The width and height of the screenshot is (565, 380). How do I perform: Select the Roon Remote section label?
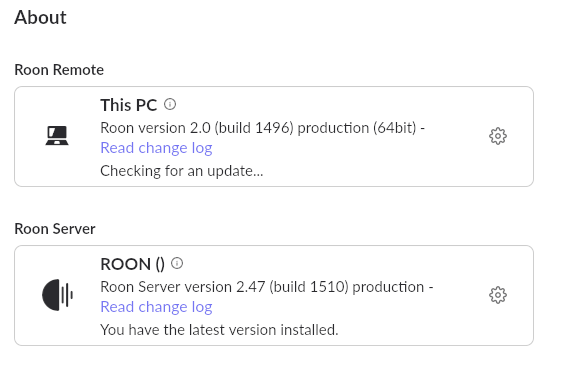click(x=59, y=70)
